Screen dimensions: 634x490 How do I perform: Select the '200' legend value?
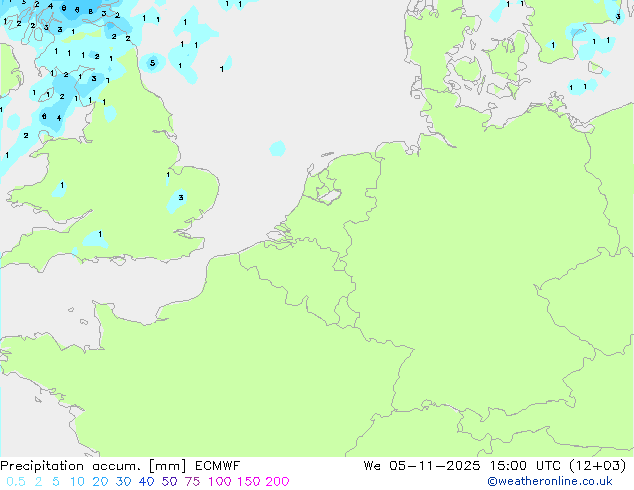pos(277,482)
